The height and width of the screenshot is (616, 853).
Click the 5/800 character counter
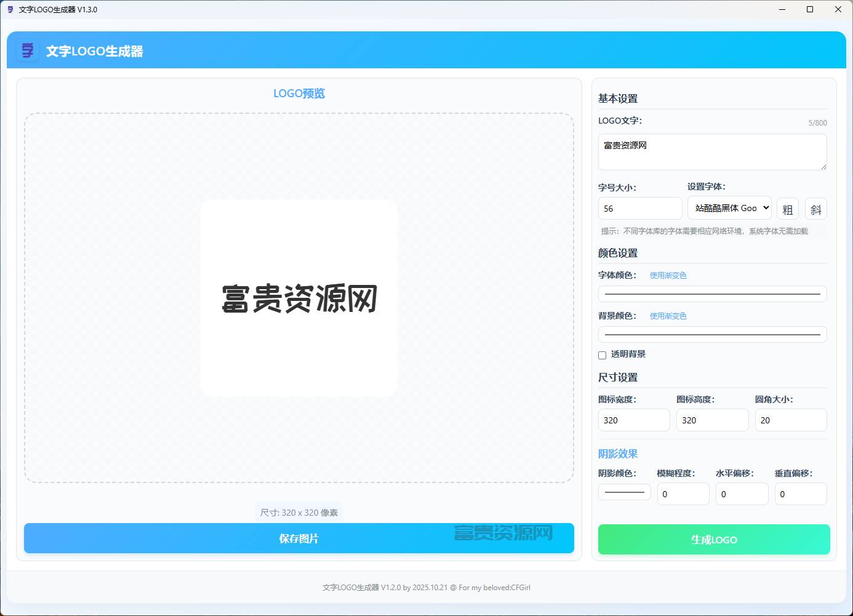click(817, 123)
